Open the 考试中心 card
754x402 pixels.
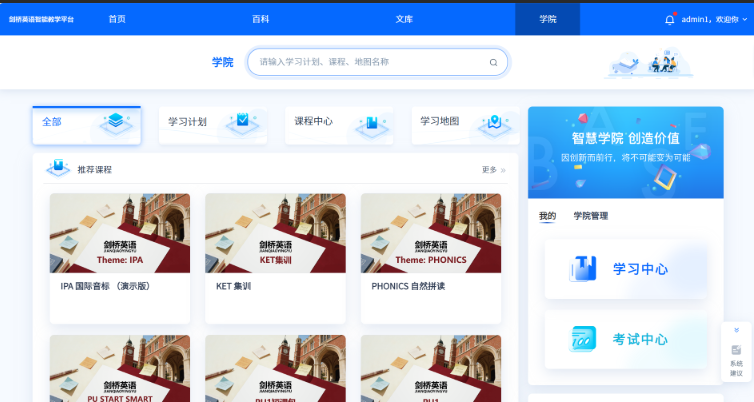coord(626,339)
